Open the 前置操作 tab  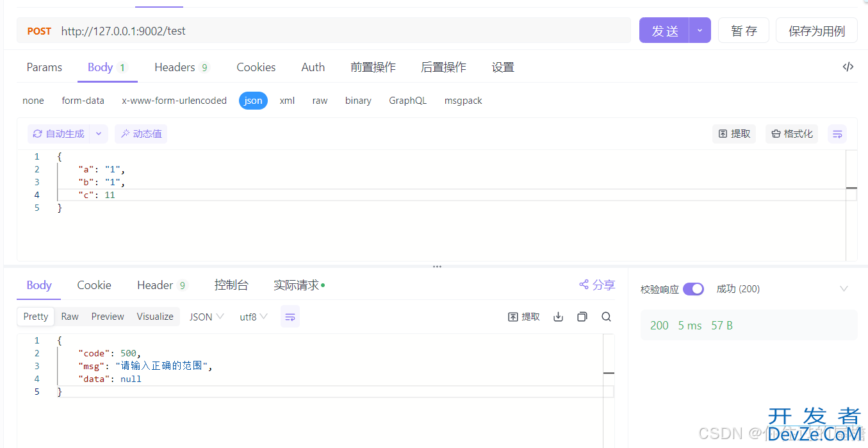click(373, 67)
